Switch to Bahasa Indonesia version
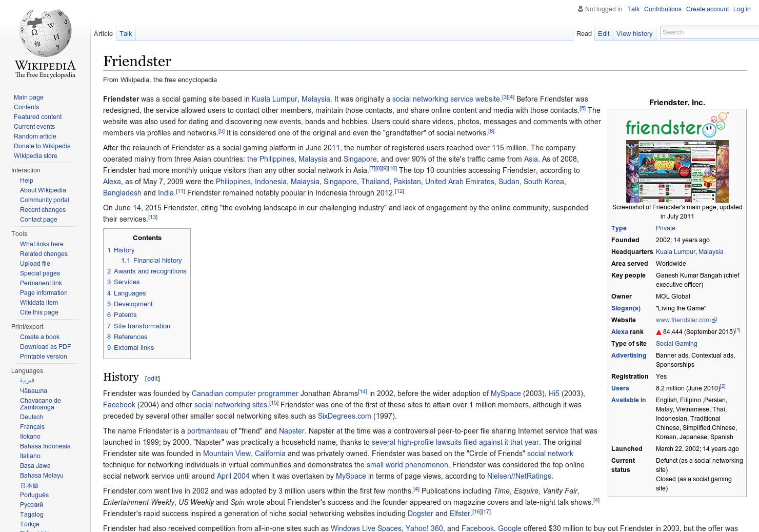Image resolution: width=759 pixels, height=532 pixels. pyautogui.click(x=45, y=446)
